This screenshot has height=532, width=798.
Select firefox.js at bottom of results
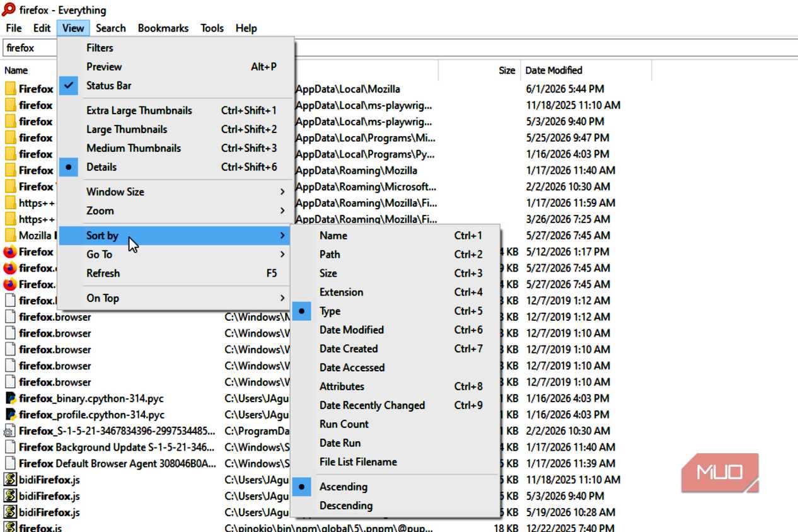[40, 528]
